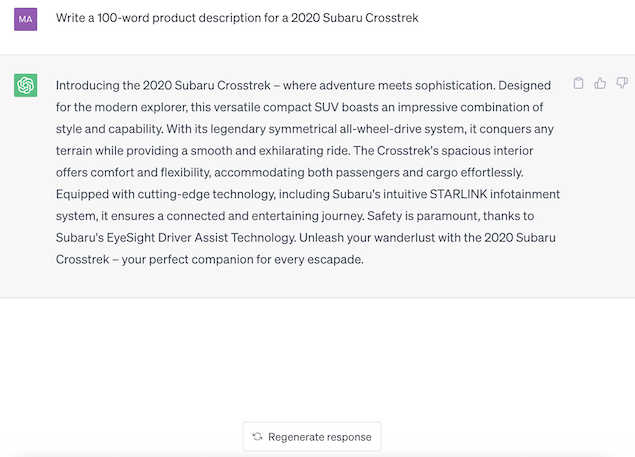Click the circular arrows regenerate icon
This screenshot has height=457, width=635.
(x=257, y=436)
